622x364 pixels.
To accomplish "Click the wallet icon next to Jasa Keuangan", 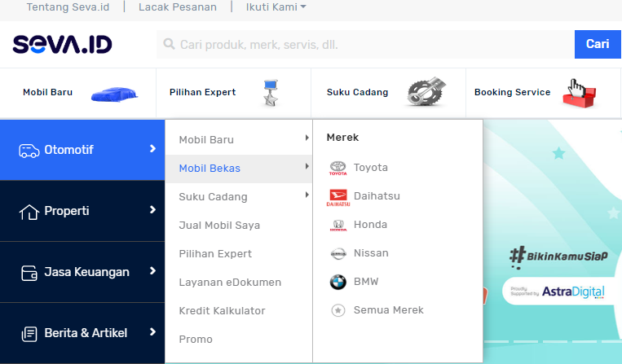I will coord(29,273).
